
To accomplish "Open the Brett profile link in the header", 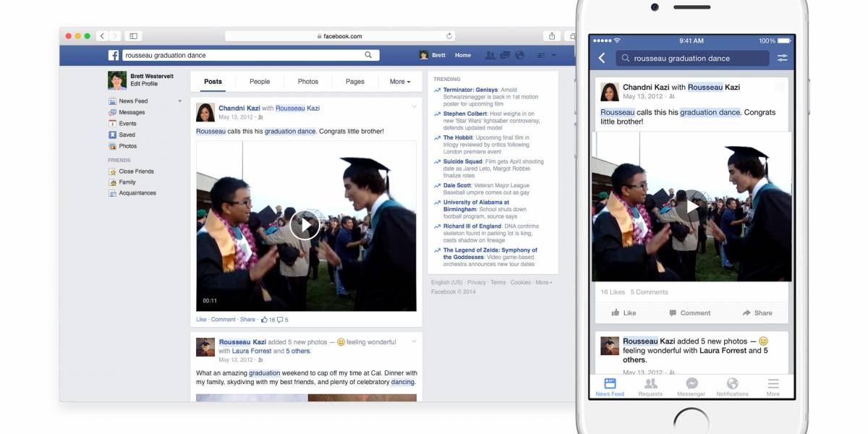I will pos(433,55).
